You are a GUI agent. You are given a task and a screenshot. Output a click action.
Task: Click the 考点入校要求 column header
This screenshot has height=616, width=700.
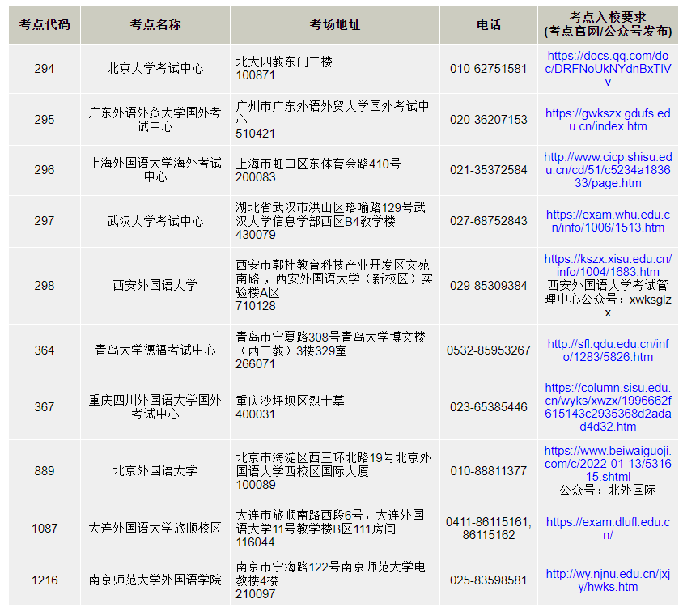tap(608, 24)
